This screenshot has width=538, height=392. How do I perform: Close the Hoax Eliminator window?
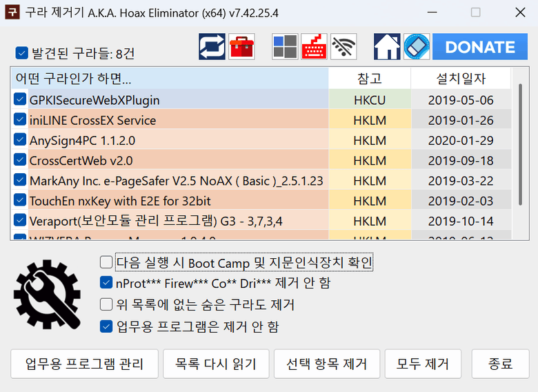(x=520, y=12)
